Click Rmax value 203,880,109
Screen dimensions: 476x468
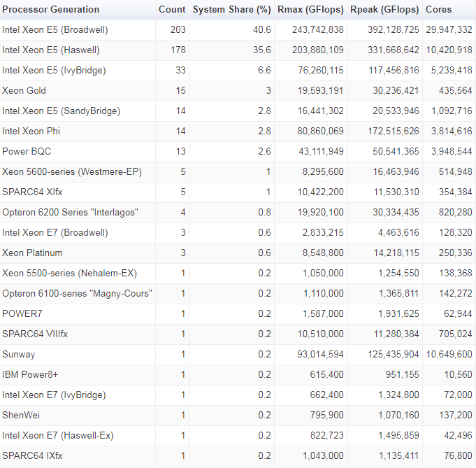coord(318,50)
